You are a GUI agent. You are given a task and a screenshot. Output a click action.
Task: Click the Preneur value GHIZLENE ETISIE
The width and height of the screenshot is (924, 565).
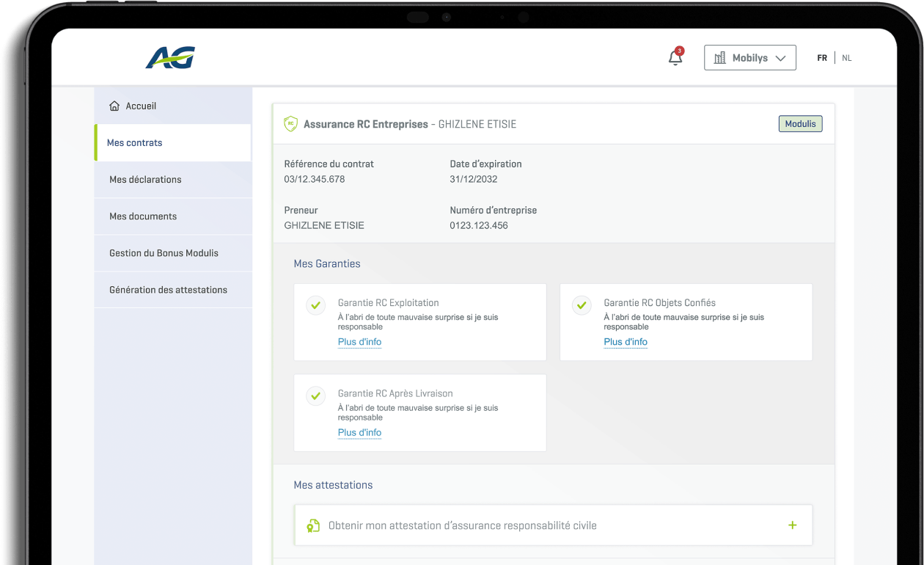[x=324, y=225]
